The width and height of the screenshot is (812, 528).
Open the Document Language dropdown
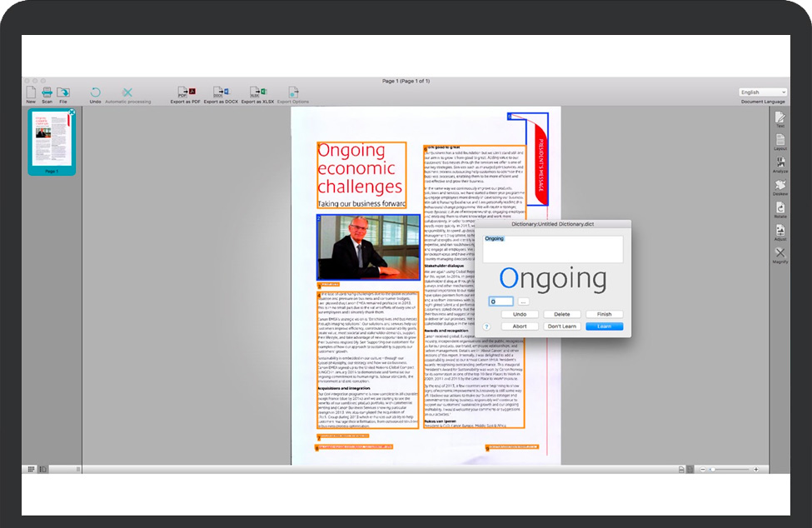[x=763, y=92]
